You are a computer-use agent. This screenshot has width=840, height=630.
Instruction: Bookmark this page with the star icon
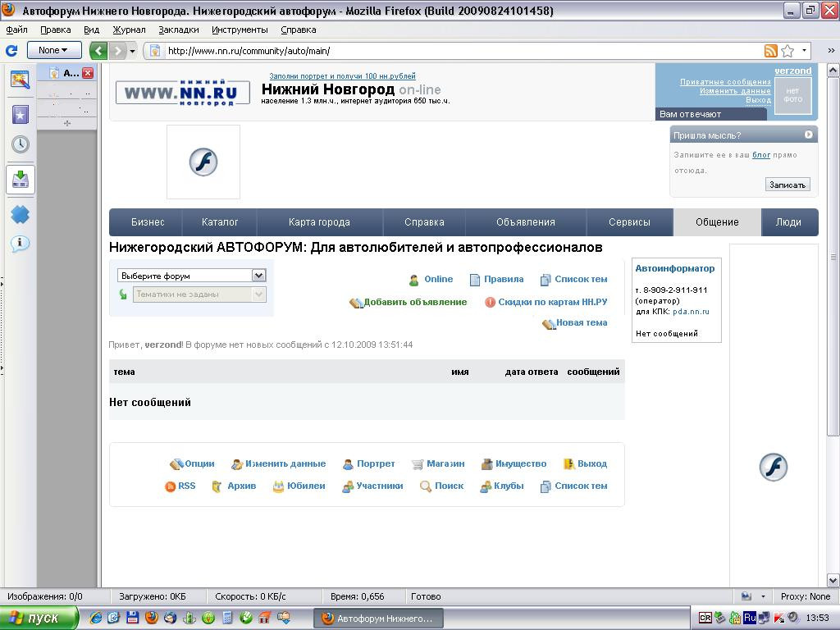(x=787, y=51)
